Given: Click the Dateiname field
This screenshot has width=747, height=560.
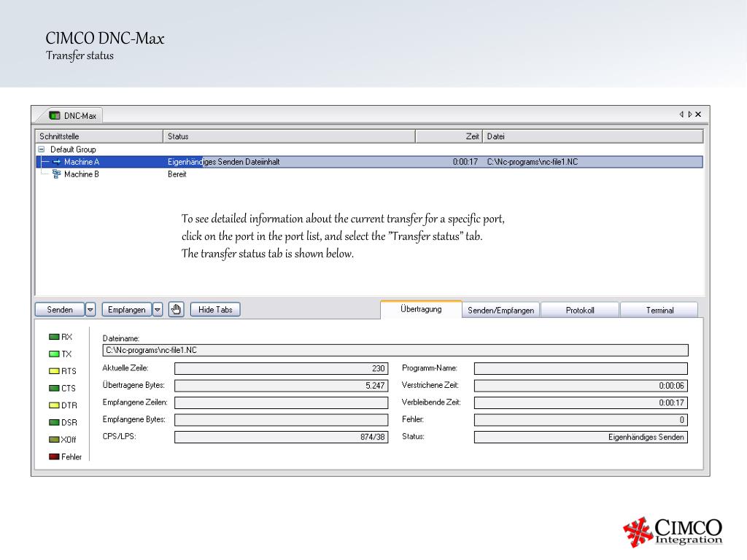Looking at the screenshot, I should pyautogui.click(x=395, y=351).
